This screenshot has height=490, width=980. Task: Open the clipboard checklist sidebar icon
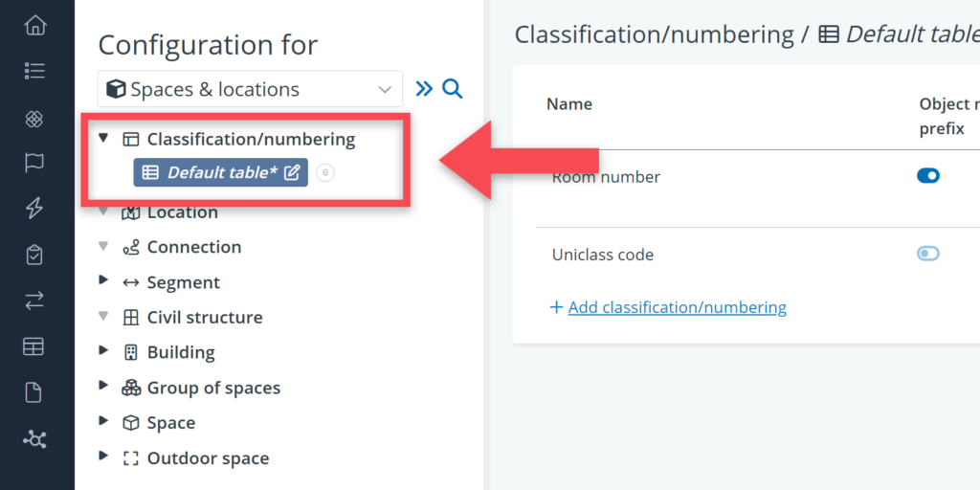[34, 255]
